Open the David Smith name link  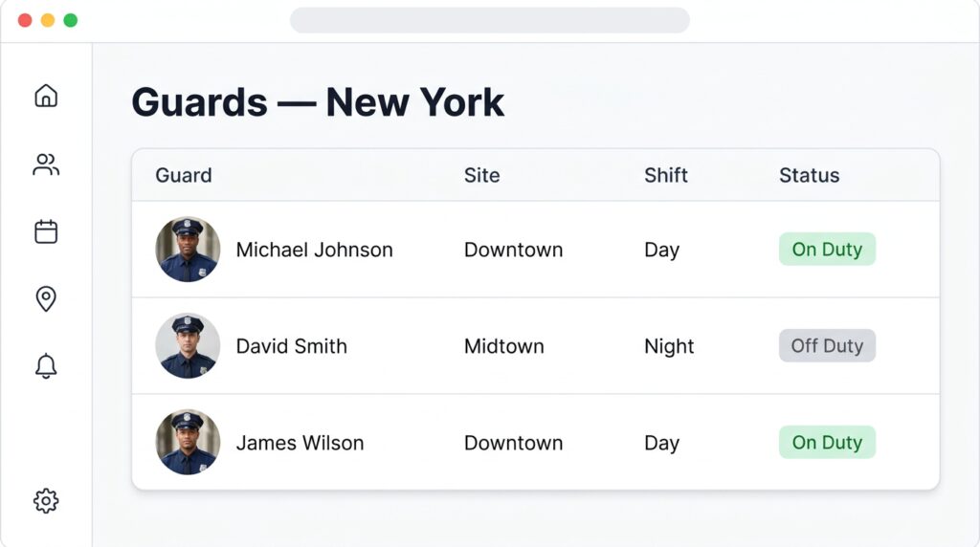291,346
